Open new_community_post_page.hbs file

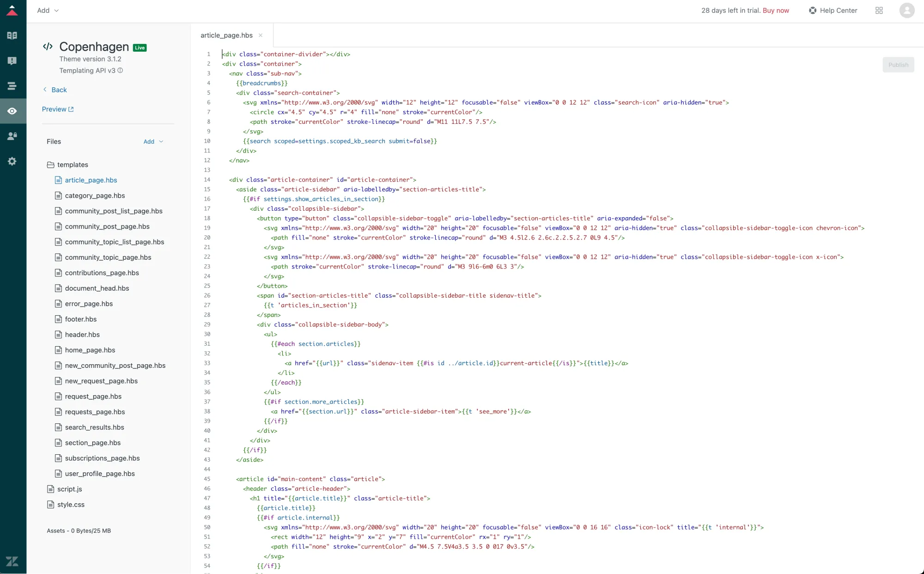[110, 366]
